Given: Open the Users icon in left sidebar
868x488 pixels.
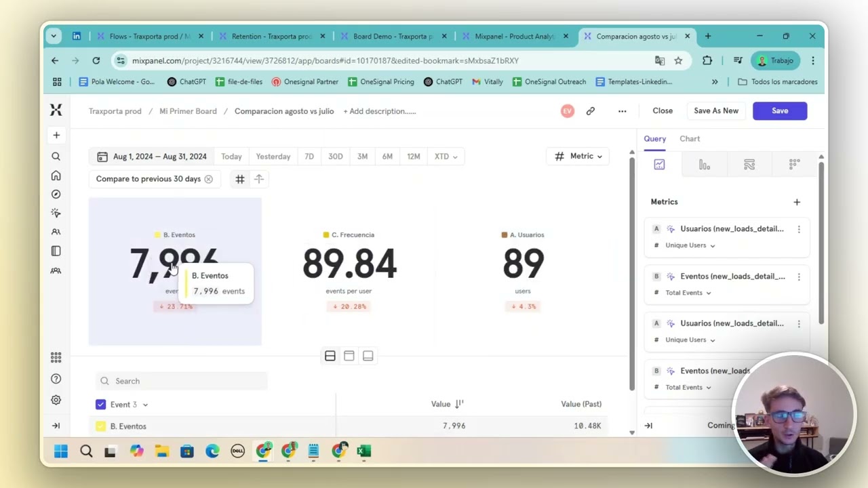Looking at the screenshot, I should (56, 232).
